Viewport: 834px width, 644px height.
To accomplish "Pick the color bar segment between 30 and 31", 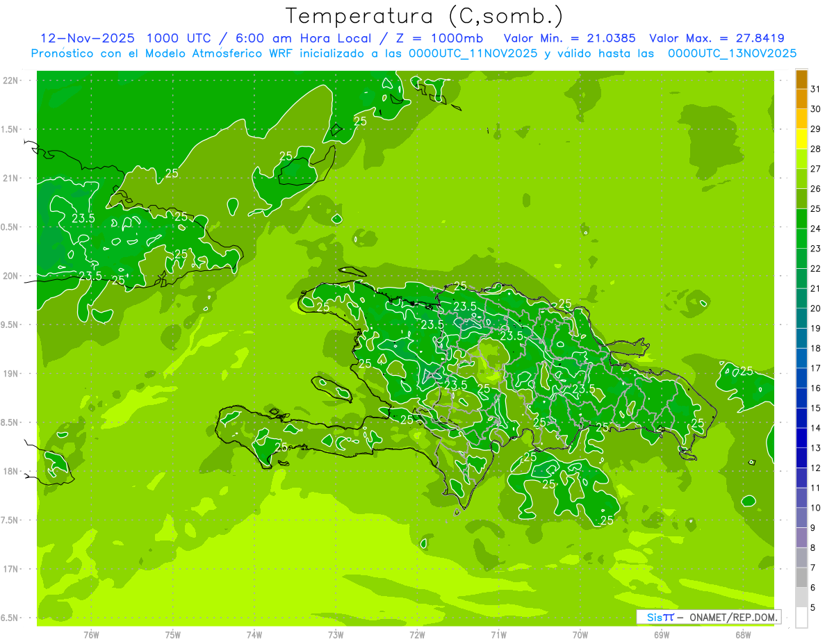I will (x=801, y=99).
